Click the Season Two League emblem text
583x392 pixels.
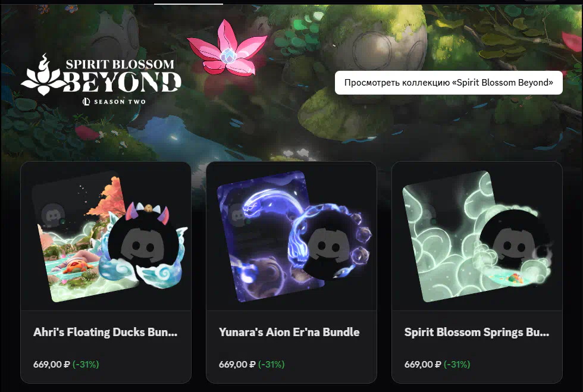pos(114,102)
